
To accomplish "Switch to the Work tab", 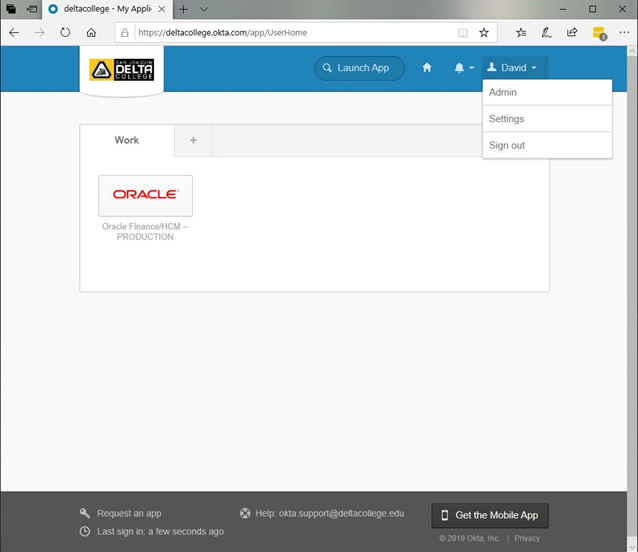I will pyautogui.click(x=127, y=140).
